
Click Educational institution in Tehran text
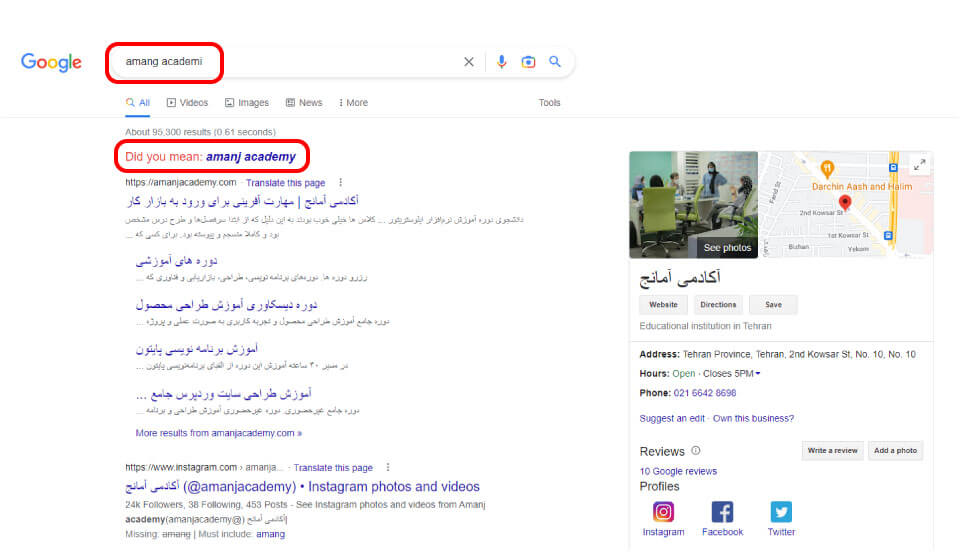coord(705,326)
